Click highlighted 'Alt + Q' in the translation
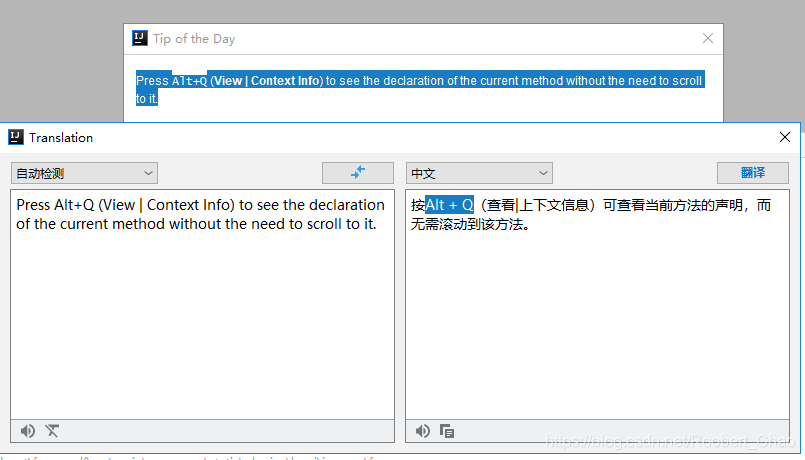 pos(449,205)
